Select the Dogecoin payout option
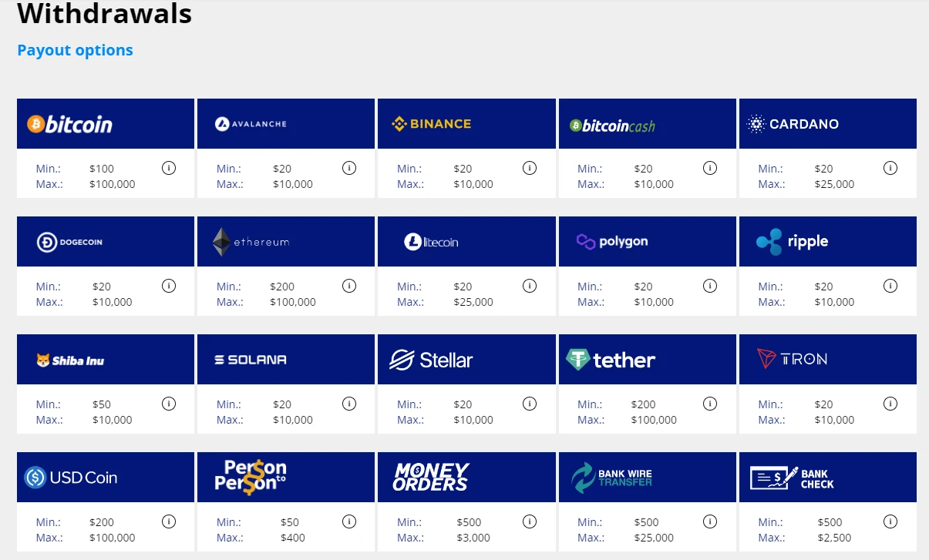 [x=105, y=241]
